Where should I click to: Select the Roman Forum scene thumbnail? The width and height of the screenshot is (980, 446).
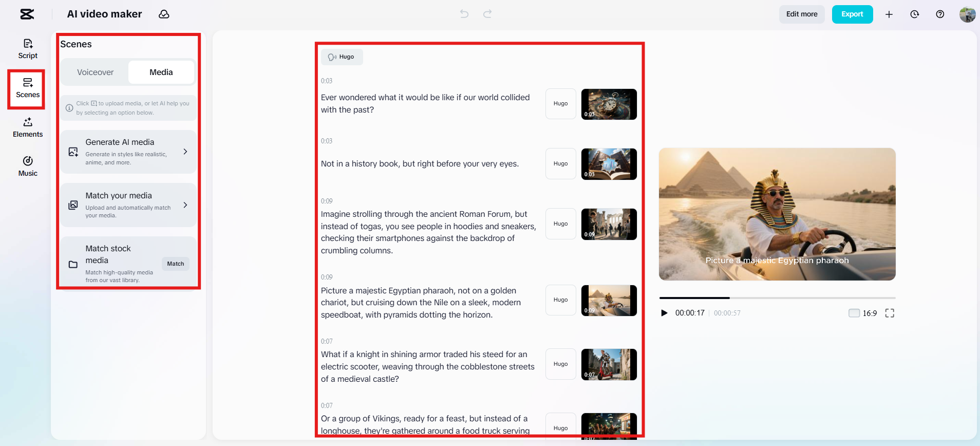click(x=609, y=224)
